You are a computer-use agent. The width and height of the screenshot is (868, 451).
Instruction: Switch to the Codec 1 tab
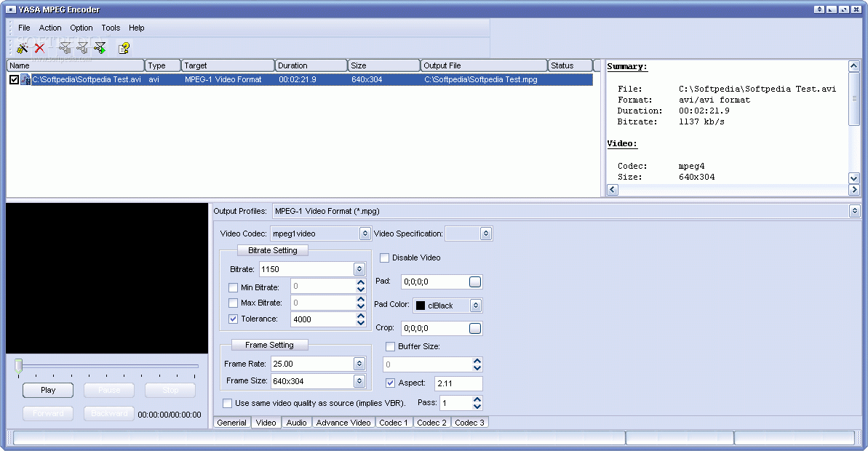click(394, 423)
